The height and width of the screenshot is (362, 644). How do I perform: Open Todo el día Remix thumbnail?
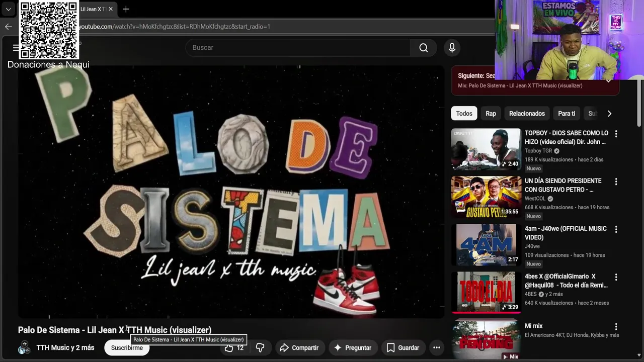click(486, 292)
